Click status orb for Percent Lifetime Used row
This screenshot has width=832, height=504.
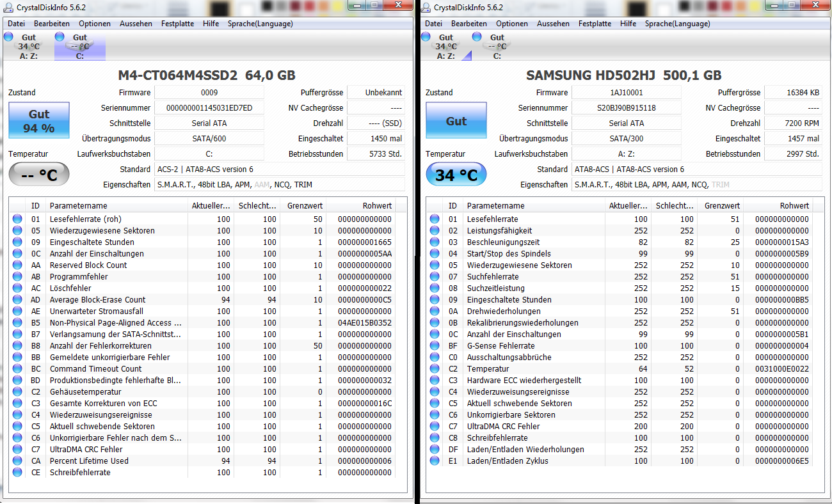click(x=17, y=461)
